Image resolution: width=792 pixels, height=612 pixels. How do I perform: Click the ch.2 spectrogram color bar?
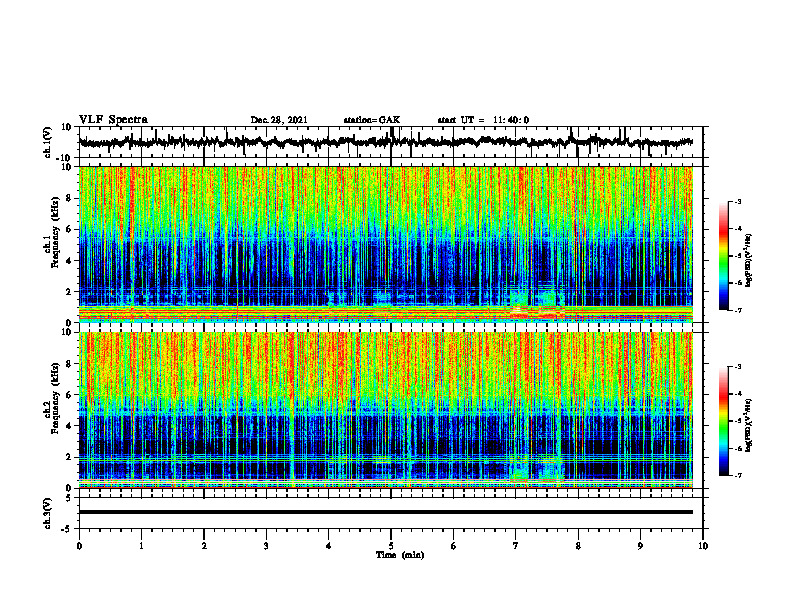click(x=724, y=421)
